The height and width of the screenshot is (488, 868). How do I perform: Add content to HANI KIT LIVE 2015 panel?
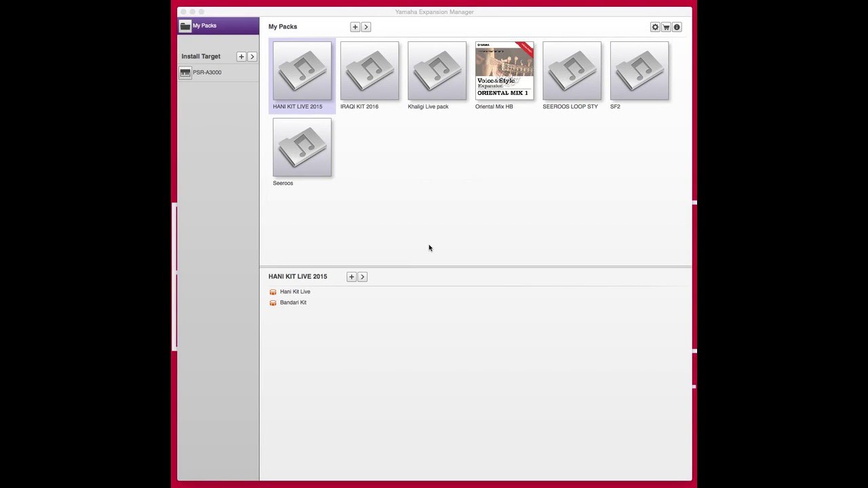tap(351, 277)
